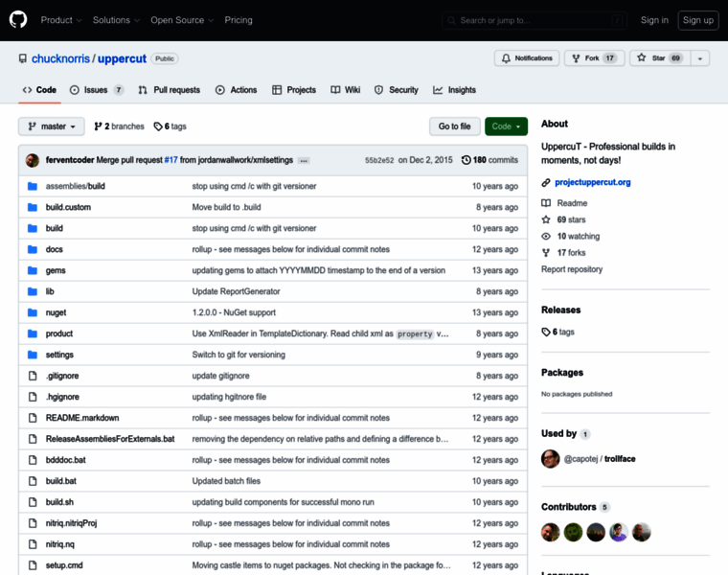Select the bell icon in Notifications
The image size is (728, 575).
(x=506, y=58)
